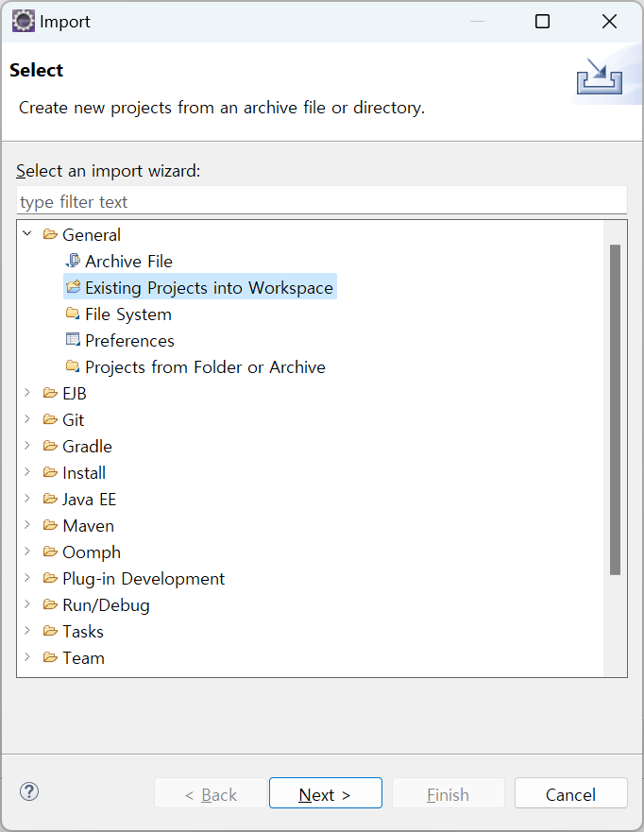Click the Tasks folder icon
The height and width of the screenshot is (832, 644).
pos(50,631)
